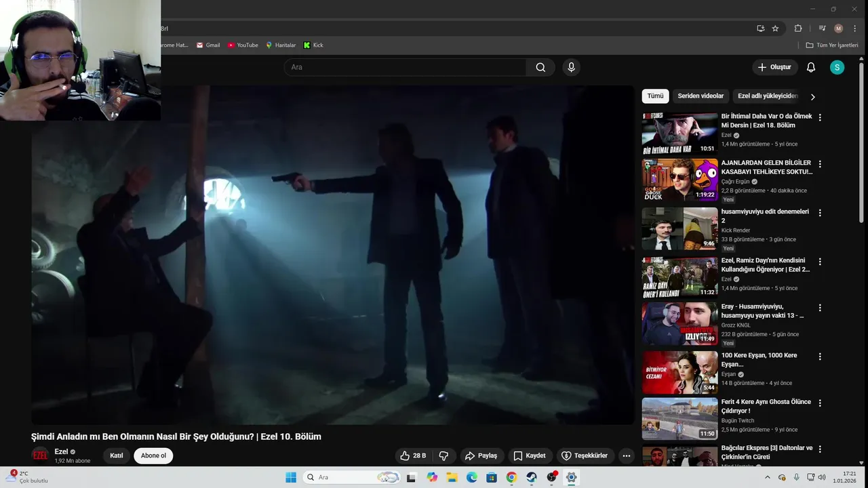
Task: Open the YouTube account avatar menu
Action: 837,67
